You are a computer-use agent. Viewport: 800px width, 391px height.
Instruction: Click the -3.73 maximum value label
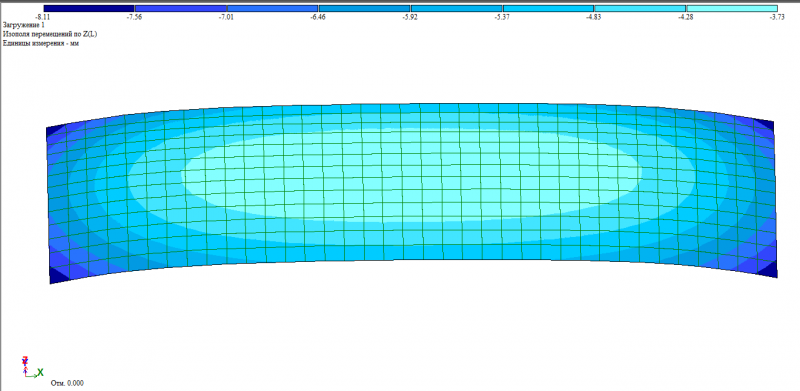778,17
